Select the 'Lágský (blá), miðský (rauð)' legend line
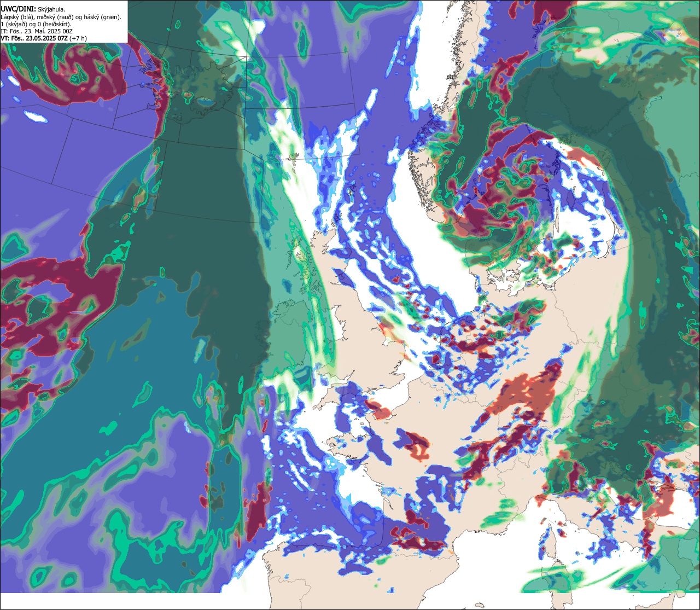The width and height of the screenshot is (700, 610). click(61, 17)
